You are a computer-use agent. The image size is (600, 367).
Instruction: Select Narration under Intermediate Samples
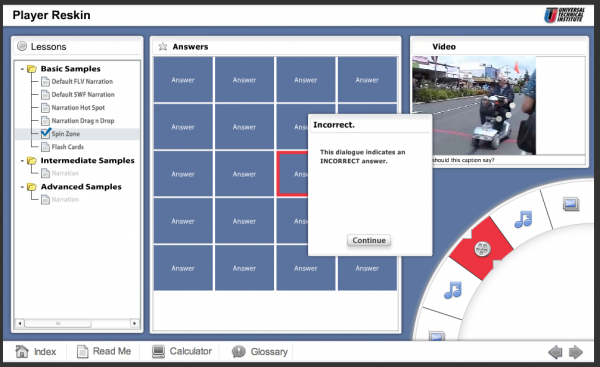65,173
